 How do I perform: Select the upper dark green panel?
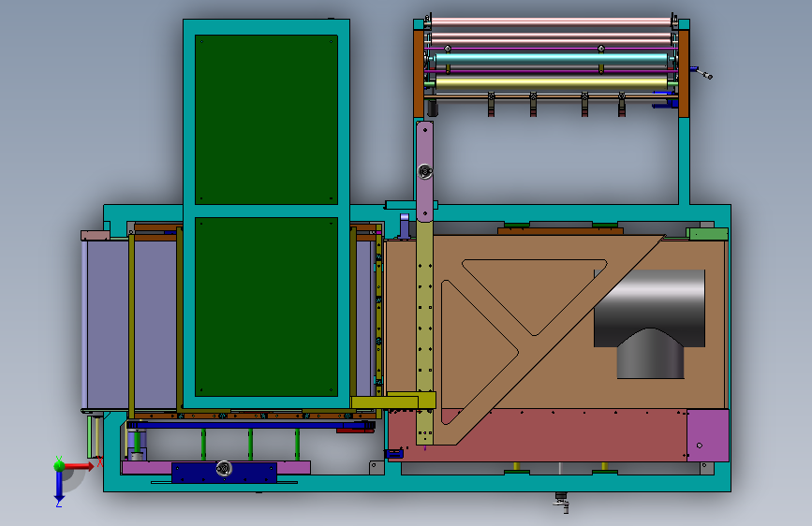[x=266, y=120]
